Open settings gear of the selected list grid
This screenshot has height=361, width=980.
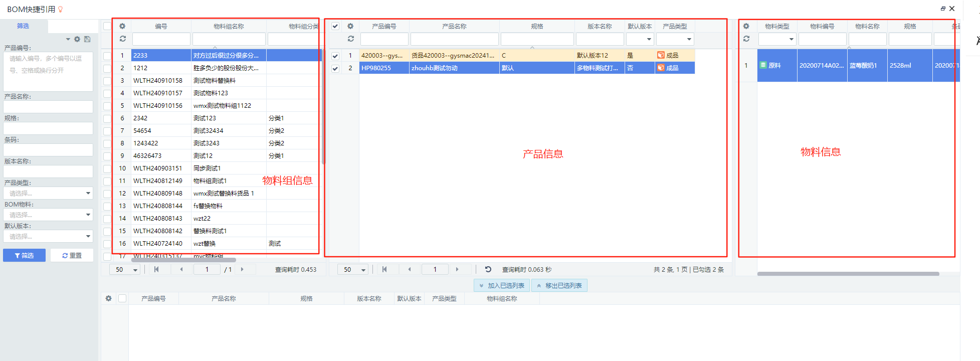coord(109,298)
